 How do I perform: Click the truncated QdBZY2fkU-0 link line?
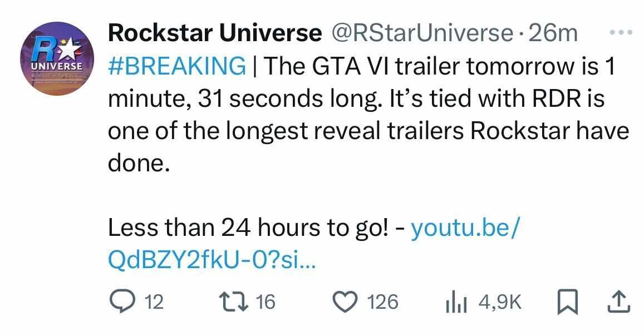coord(212,260)
